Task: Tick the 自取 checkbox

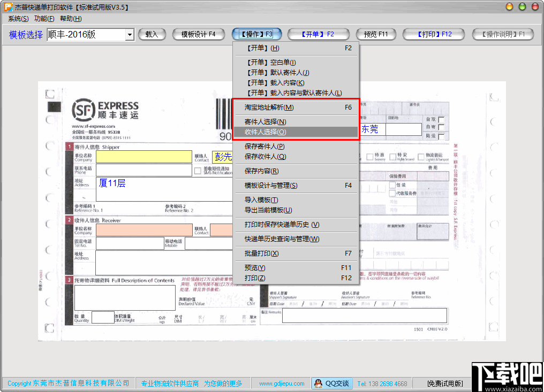Action: 441,120
